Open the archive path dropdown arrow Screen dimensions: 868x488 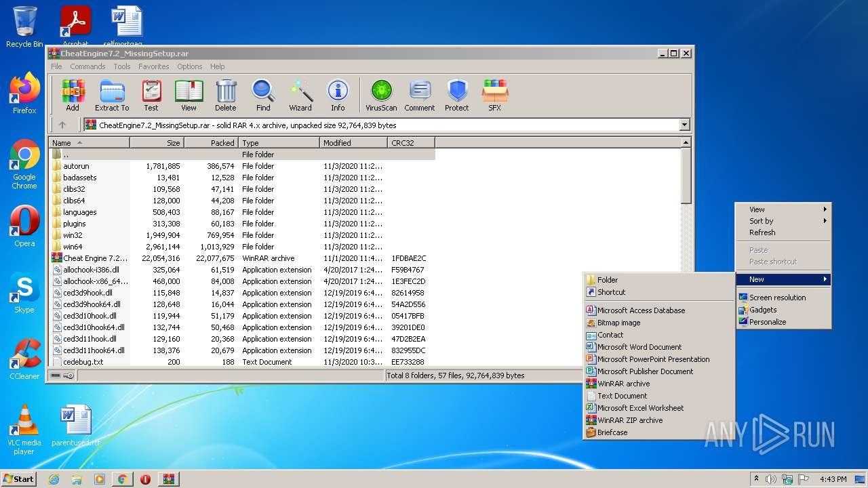click(x=684, y=125)
